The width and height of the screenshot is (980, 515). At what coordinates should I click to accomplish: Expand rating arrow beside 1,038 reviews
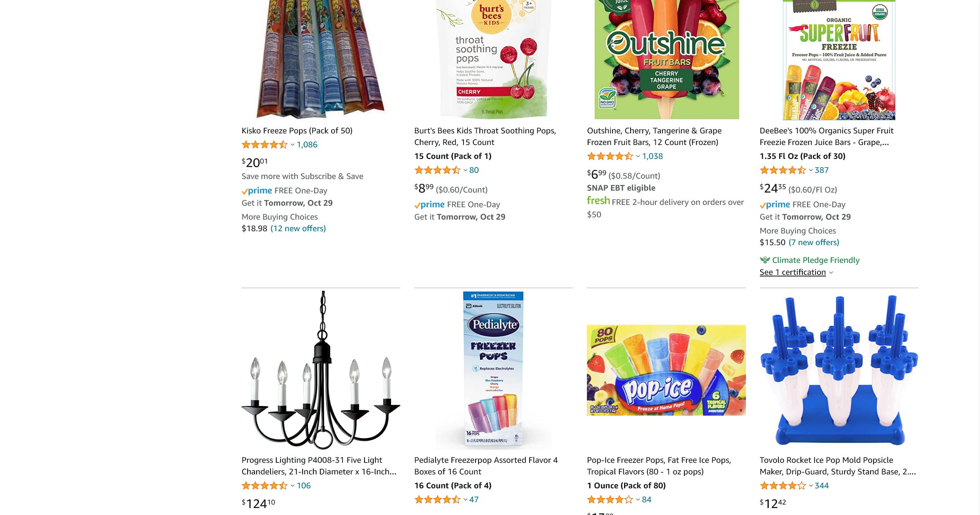coord(638,156)
